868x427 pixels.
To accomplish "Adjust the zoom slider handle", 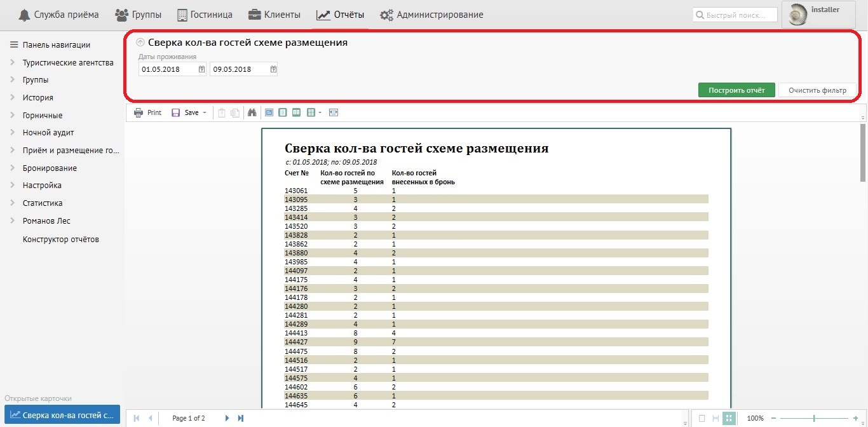I will coord(814,418).
